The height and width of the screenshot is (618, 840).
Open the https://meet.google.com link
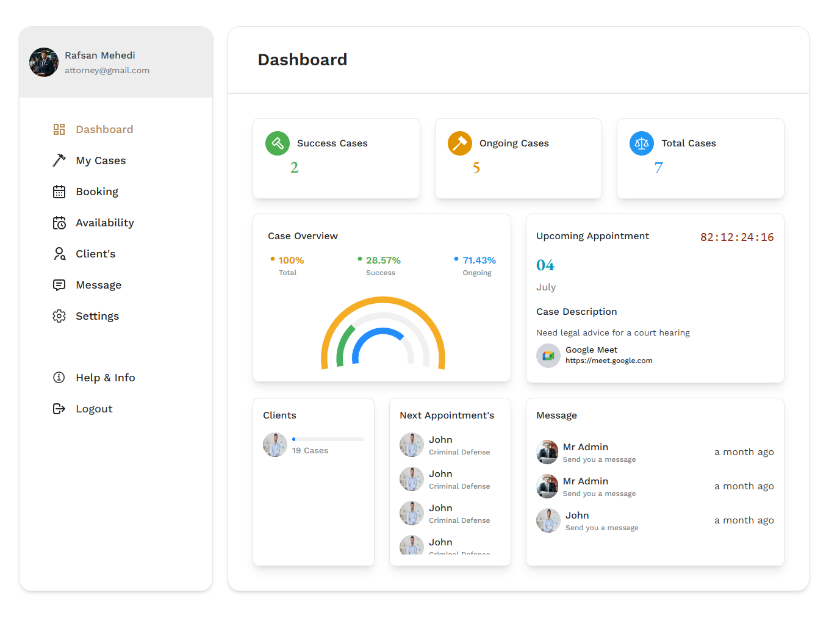[609, 361]
